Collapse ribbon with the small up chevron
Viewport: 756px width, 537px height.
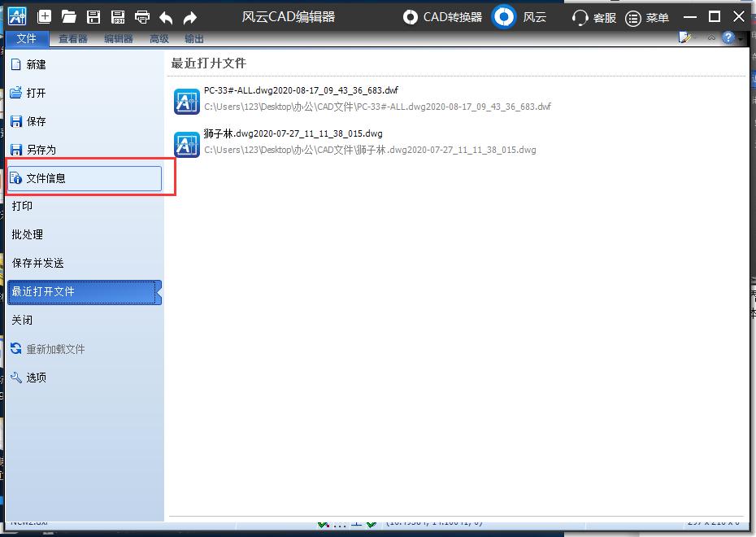[711, 37]
